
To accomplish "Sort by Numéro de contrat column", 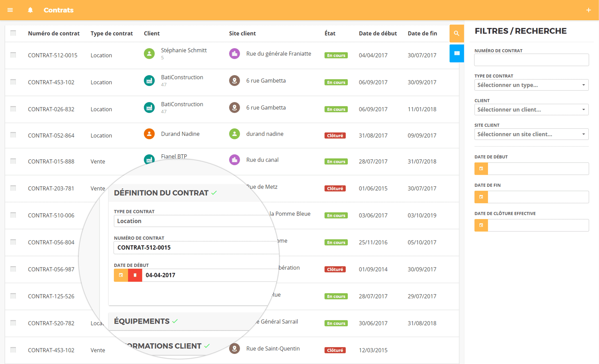I will [x=54, y=33].
